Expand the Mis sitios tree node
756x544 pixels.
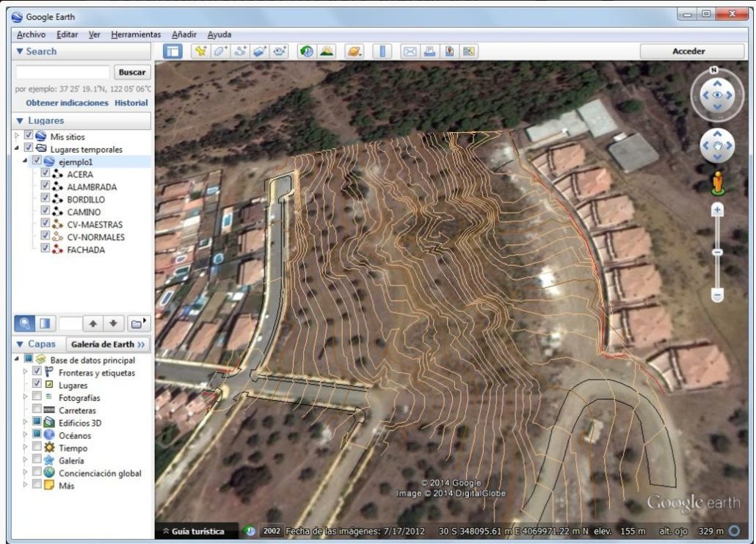[18, 137]
